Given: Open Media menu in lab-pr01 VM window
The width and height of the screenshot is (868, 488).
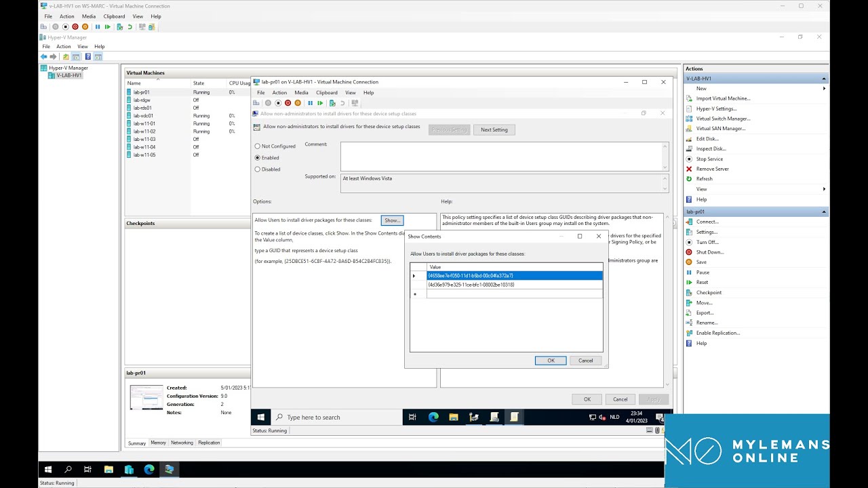Looking at the screenshot, I should point(301,93).
